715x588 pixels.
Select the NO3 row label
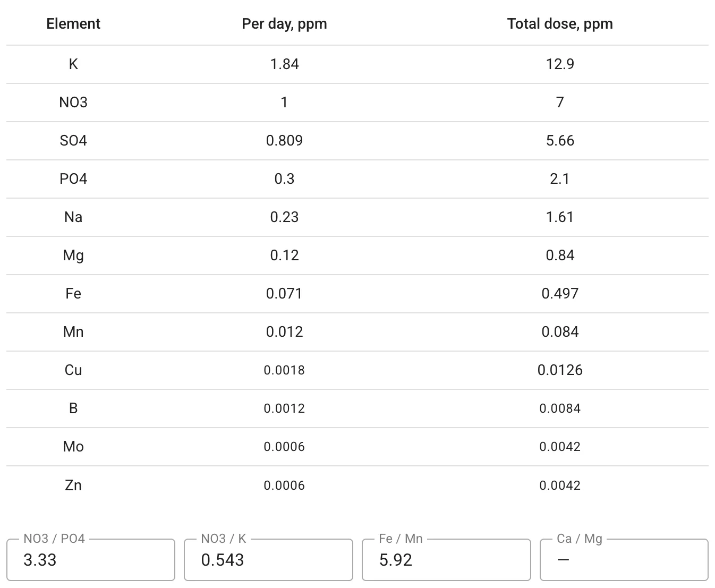point(73,103)
